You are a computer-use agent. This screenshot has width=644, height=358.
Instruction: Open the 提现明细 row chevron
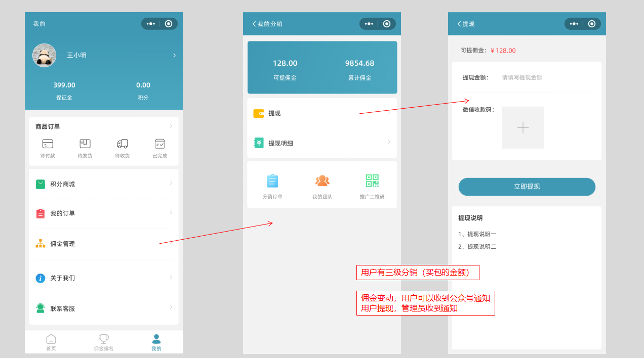(389, 142)
